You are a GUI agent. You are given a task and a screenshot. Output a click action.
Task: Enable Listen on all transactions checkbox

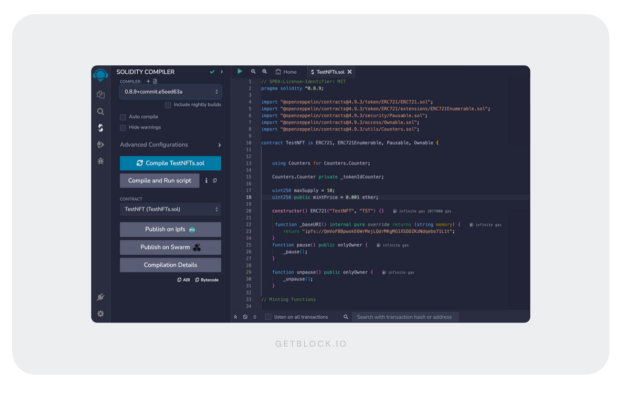(268, 317)
